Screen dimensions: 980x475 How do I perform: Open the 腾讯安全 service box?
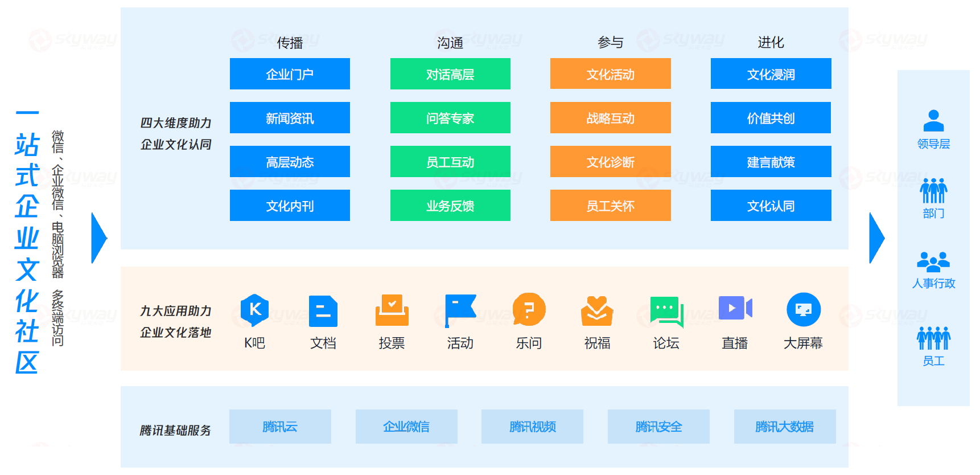click(658, 427)
